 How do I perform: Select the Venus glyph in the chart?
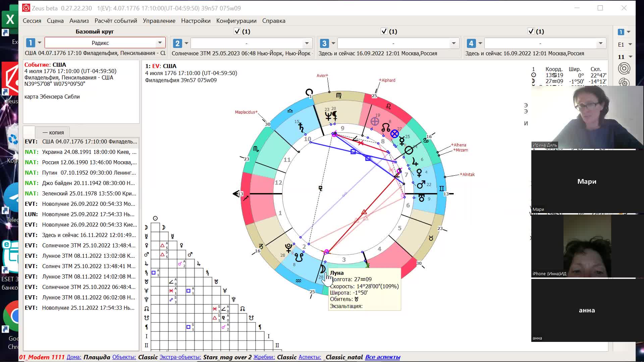click(x=419, y=173)
